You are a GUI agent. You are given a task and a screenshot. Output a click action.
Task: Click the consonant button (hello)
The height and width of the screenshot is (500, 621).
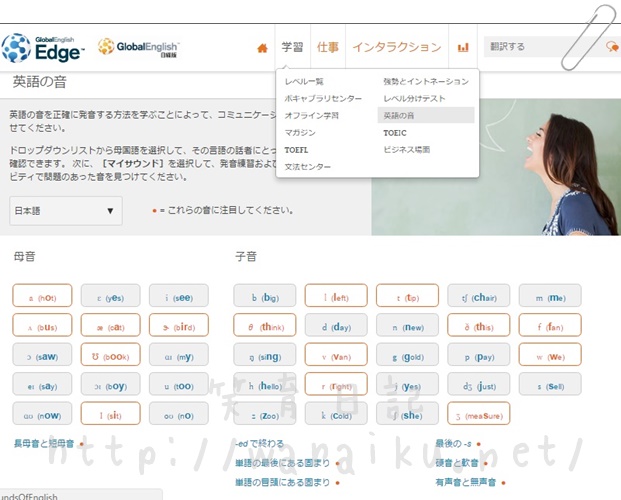coord(265,384)
